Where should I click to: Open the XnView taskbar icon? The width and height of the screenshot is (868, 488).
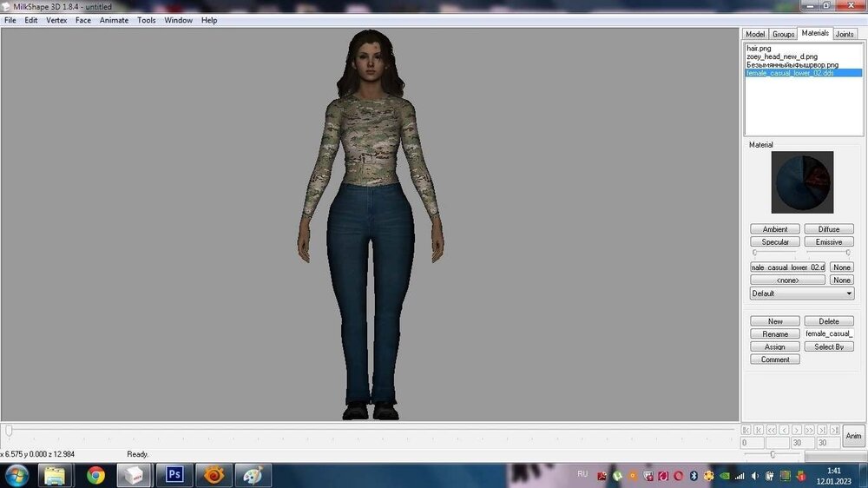pyautogui.click(x=214, y=475)
